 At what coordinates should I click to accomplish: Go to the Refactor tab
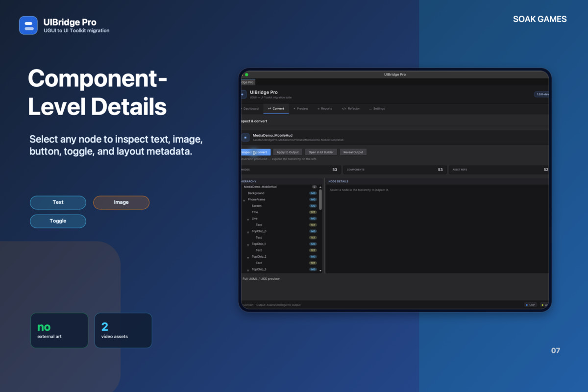tap(351, 108)
